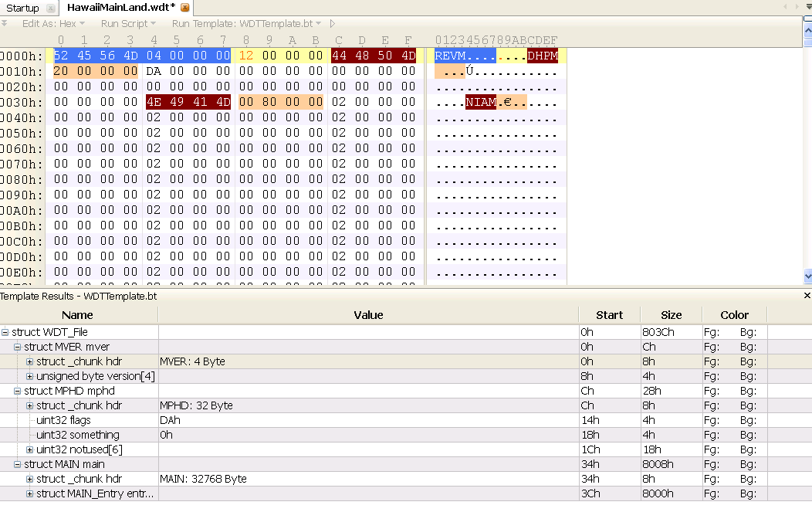This screenshot has width=812, height=512.
Task: Click hex byte 80 in row 0030h
Action: pyautogui.click(x=269, y=102)
